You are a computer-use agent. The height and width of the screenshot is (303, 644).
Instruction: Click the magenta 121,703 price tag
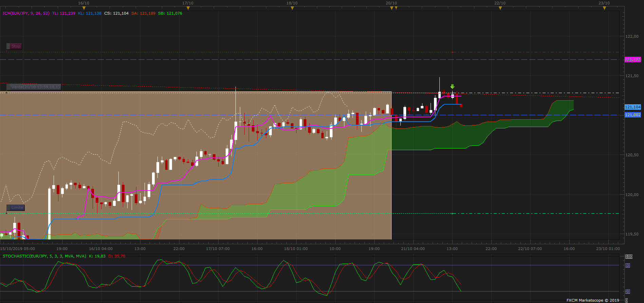click(633, 59)
